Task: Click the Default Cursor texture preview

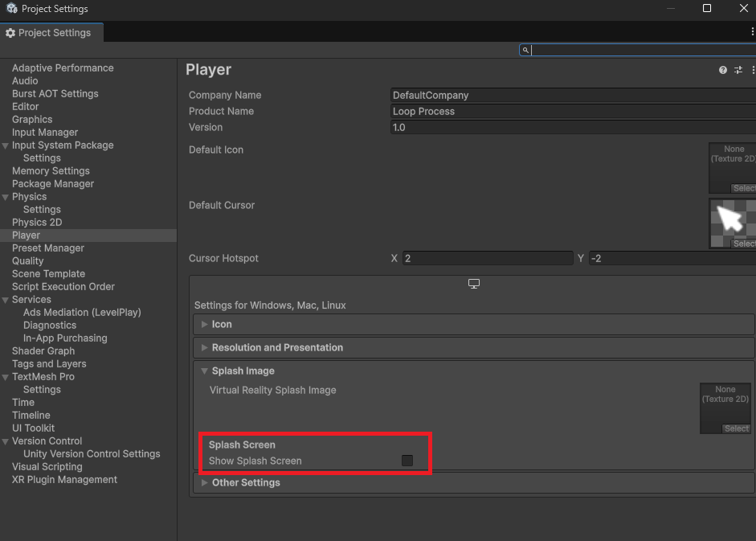Action: click(732, 219)
